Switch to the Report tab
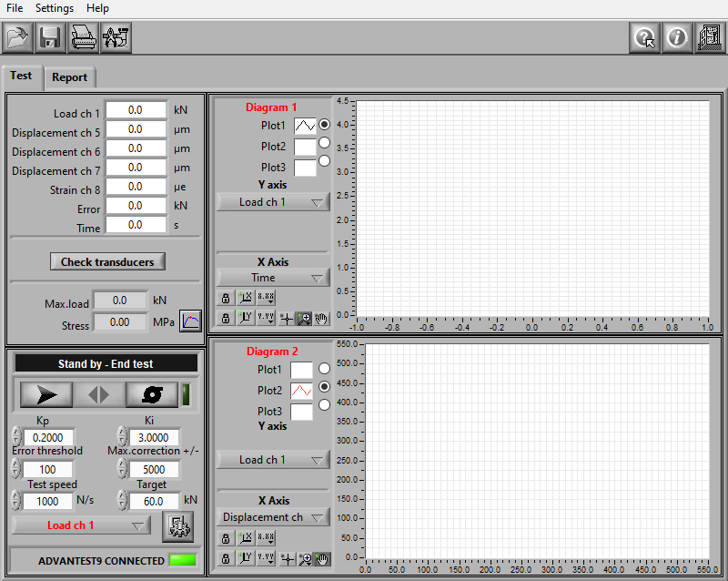728x581 pixels. coord(69,77)
